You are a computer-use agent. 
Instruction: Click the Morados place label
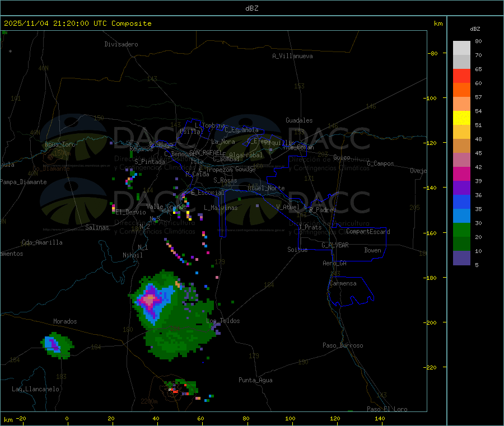[x=66, y=321]
